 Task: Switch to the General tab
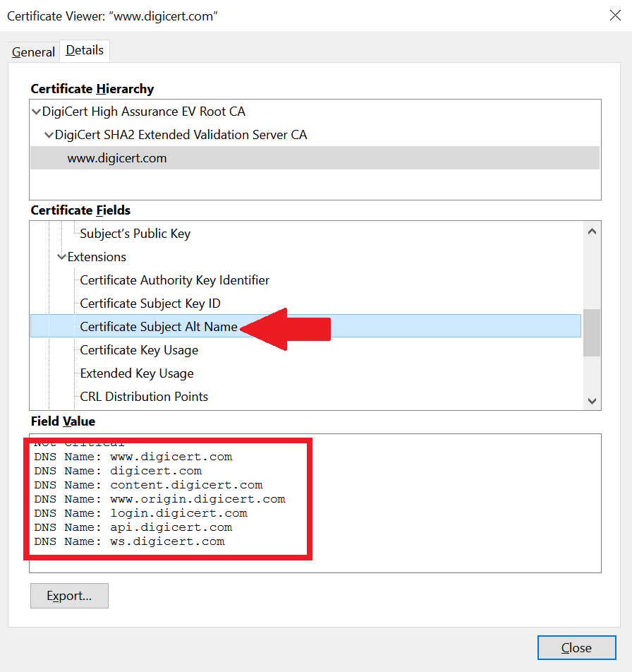click(x=32, y=52)
